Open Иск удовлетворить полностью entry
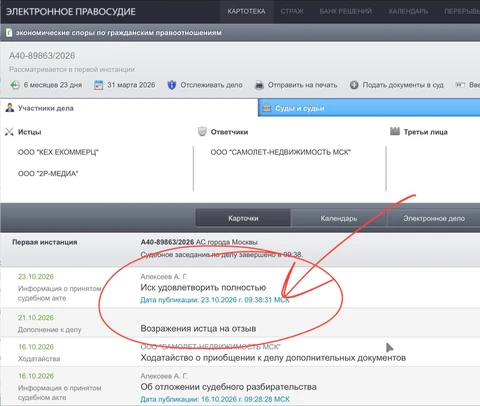 [203, 287]
